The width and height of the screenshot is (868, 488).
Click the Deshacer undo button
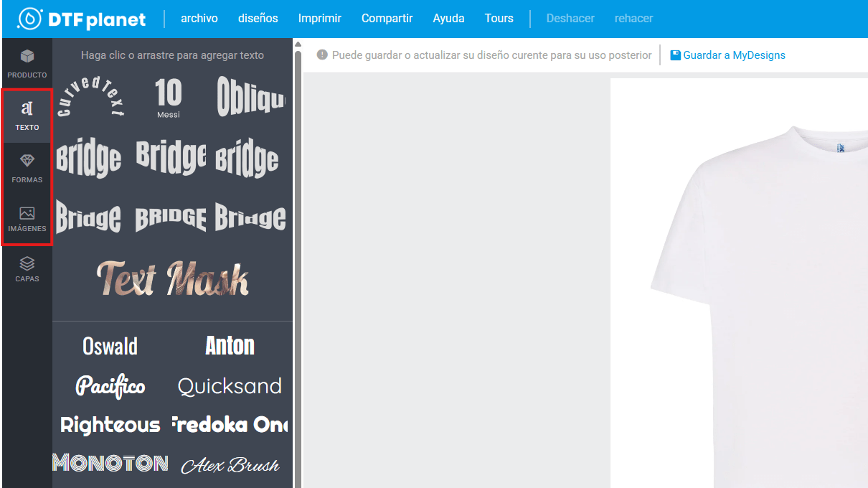570,19
